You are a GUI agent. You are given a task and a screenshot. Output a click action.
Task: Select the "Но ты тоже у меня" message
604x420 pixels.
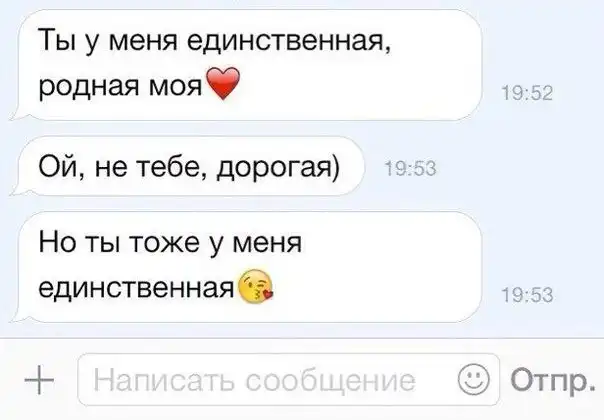pos(246,267)
